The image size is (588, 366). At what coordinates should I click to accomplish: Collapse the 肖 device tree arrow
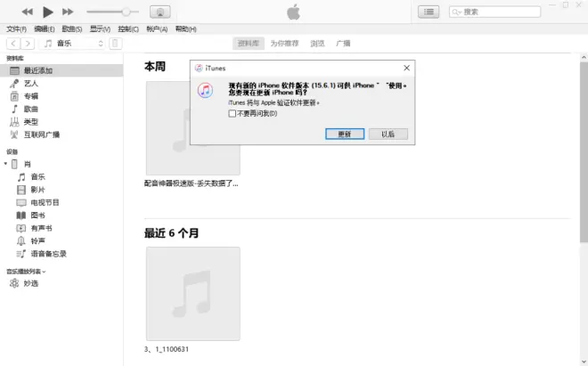click(5, 164)
